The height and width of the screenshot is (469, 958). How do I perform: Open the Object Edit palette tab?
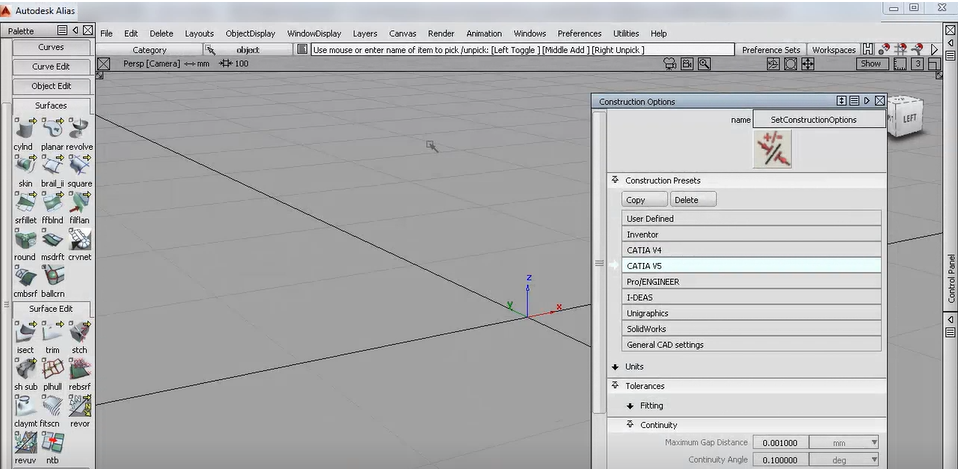51,86
